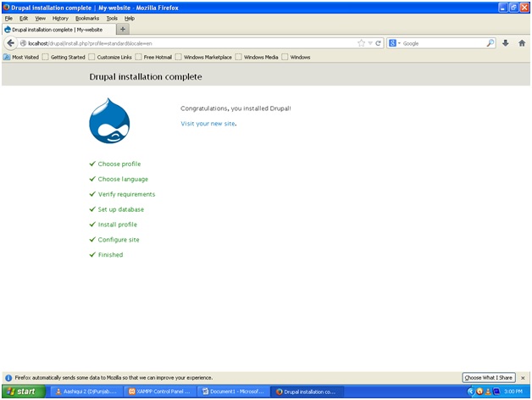Open the Most Visited bookmarks folder

pos(21,57)
